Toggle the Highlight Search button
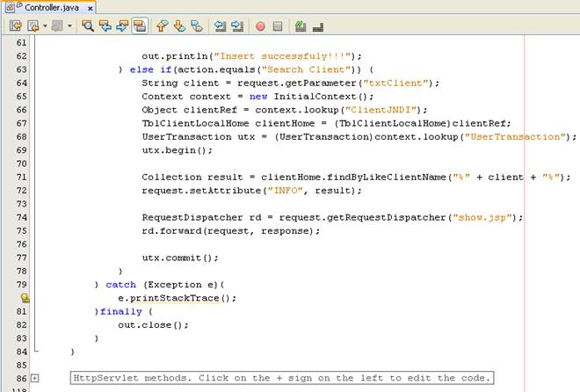Image resolution: width=580 pixels, height=392 pixels. (140, 25)
